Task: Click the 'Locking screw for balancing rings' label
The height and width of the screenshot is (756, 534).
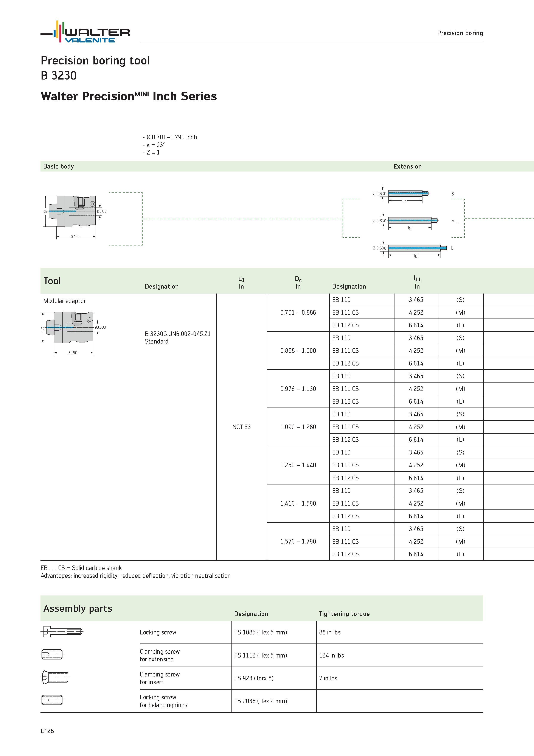Action: tap(163, 701)
